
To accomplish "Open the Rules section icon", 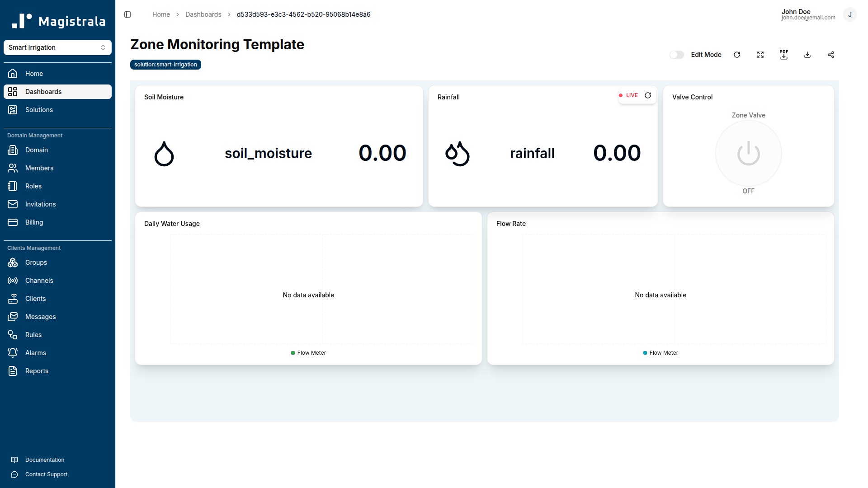I will pos(13,335).
